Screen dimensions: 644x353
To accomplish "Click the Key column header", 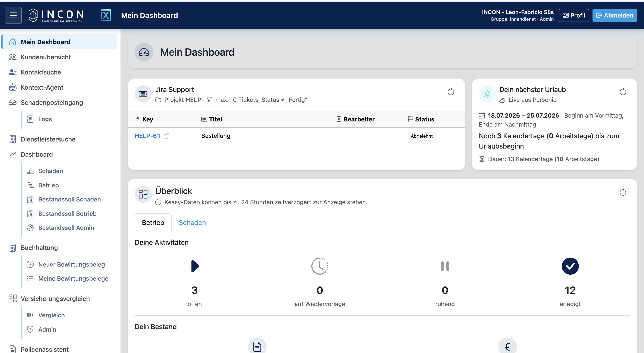I will (144, 119).
